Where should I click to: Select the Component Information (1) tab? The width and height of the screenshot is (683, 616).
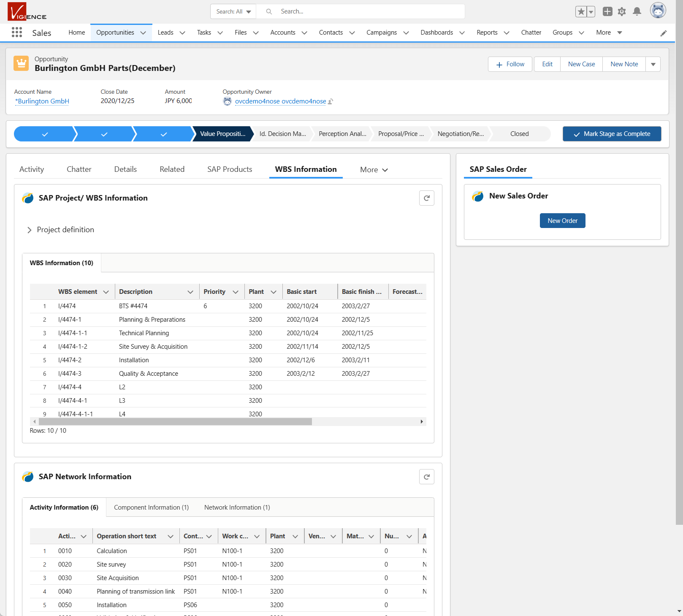point(151,507)
